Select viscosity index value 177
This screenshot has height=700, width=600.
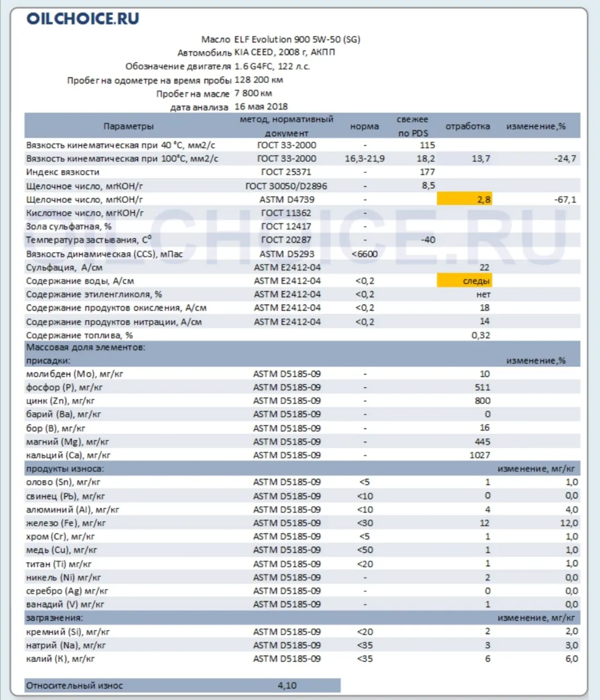coord(427,172)
